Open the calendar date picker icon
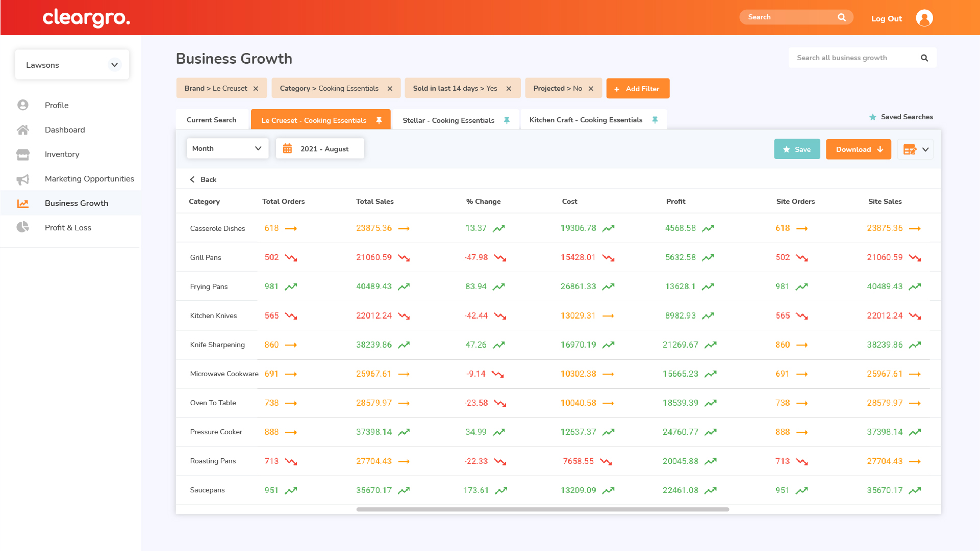Viewport: 980px width, 551px height. tap(288, 149)
